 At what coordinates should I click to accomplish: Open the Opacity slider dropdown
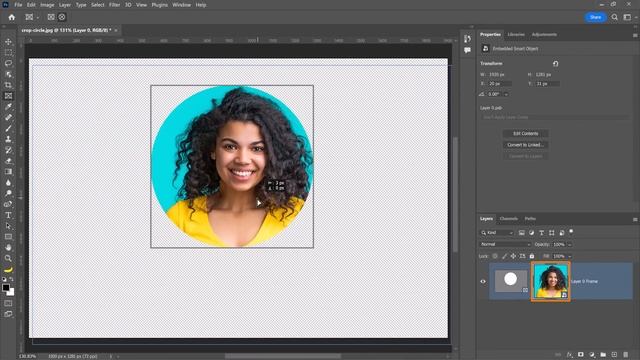569,244
